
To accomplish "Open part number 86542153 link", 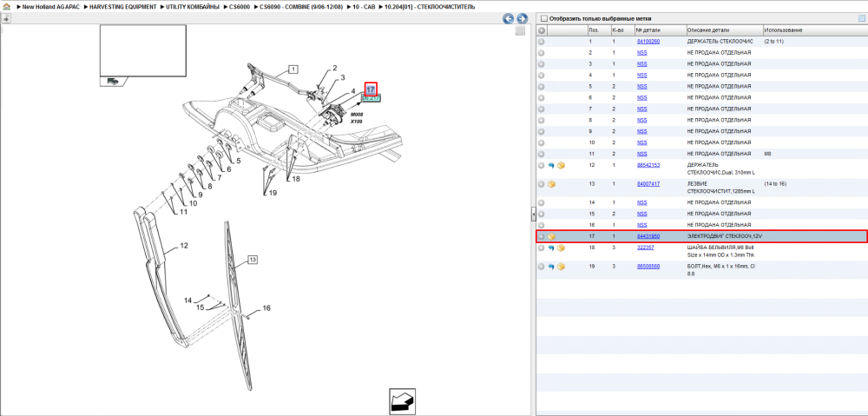I will [x=648, y=165].
